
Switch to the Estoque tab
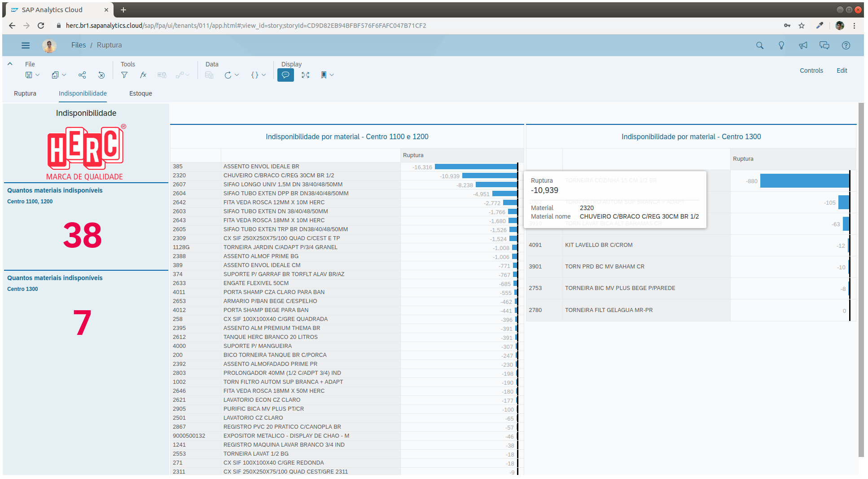pyautogui.click(x=140, y=93)
